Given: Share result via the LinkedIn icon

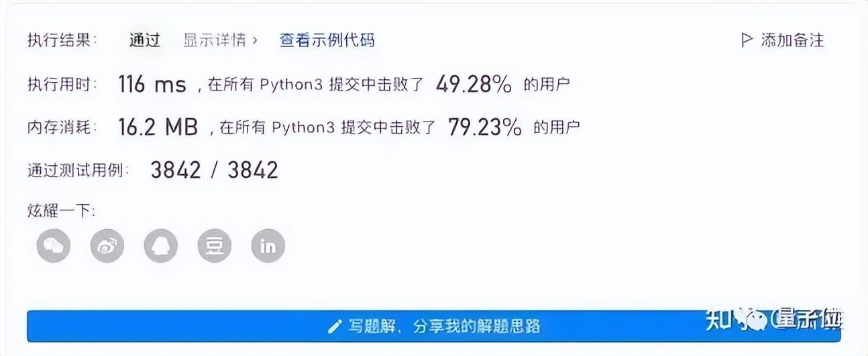Looking at the screenshot, I should [268, 246].
